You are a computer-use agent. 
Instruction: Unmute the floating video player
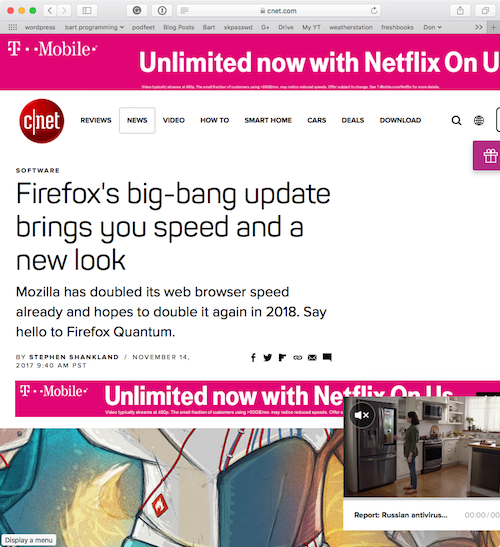[362, 415]
